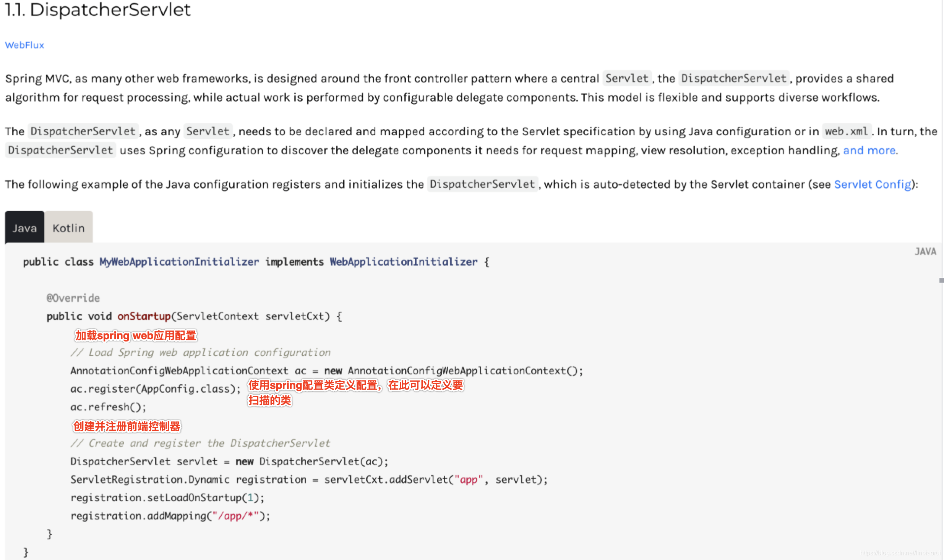Click the inline code "web.xml"

tap(846, 131)
